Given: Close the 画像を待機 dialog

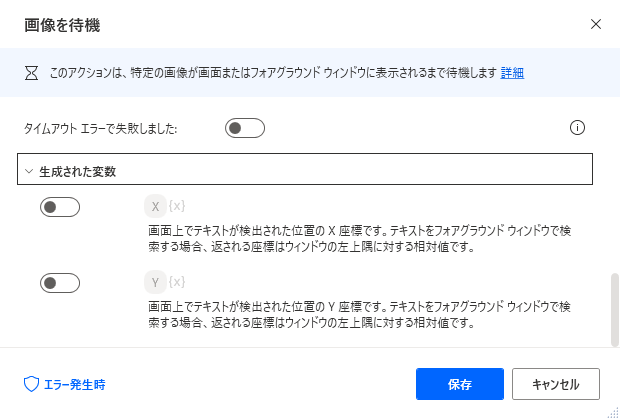Looking at the screenshot, I should click(596, 23).
